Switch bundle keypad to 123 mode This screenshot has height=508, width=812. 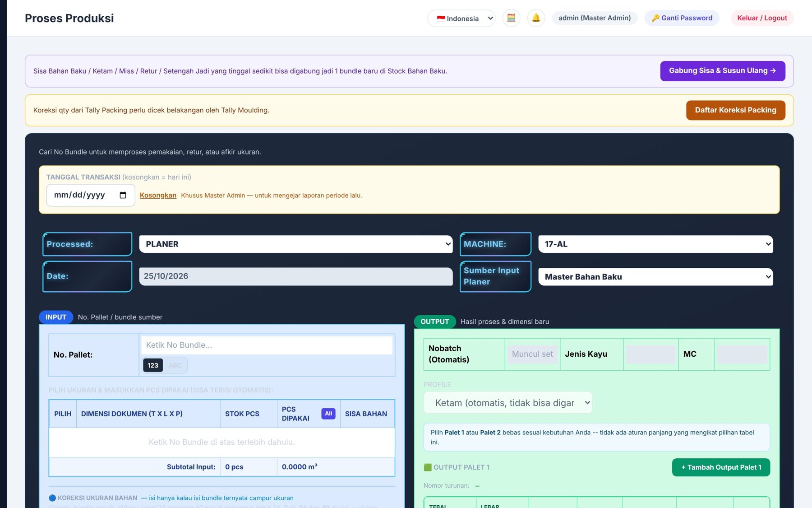tap(153, 365)
